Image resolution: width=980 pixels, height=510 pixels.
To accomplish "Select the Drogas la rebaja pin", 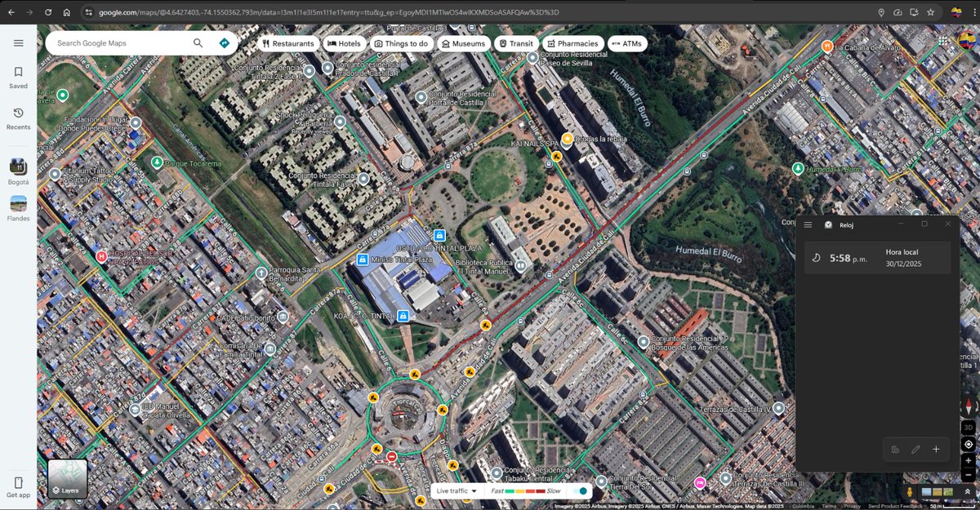I will point(567,139).
